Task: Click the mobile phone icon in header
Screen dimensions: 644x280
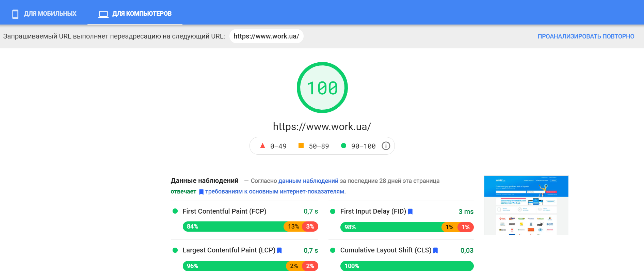Action: 15,14
